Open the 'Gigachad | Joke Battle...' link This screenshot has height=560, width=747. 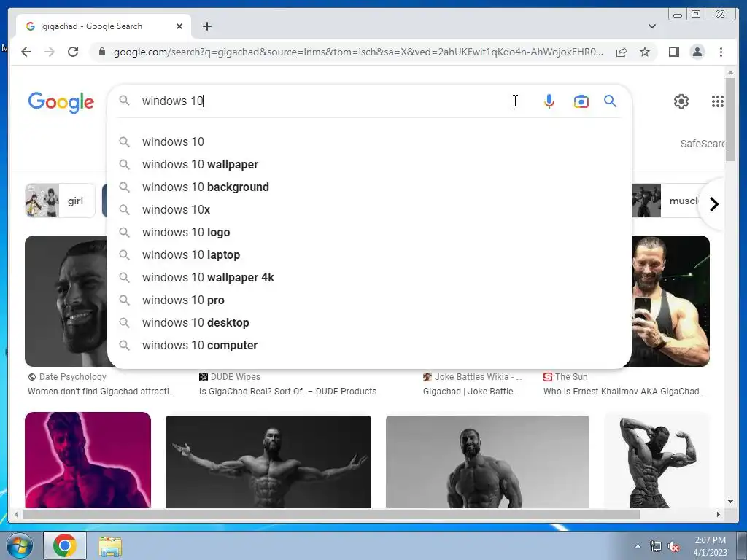[471, 392]
